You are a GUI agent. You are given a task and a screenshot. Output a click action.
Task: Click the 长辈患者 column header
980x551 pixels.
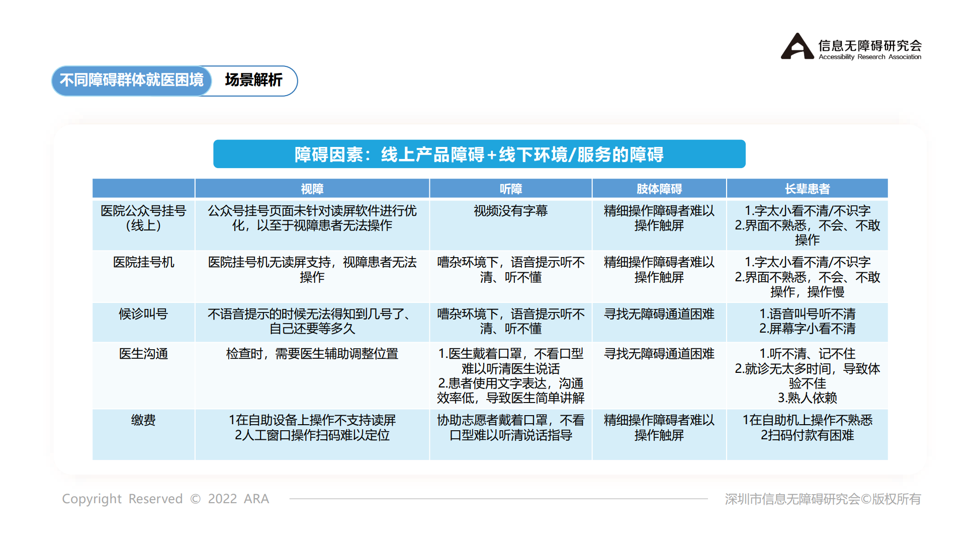[808, 189]
